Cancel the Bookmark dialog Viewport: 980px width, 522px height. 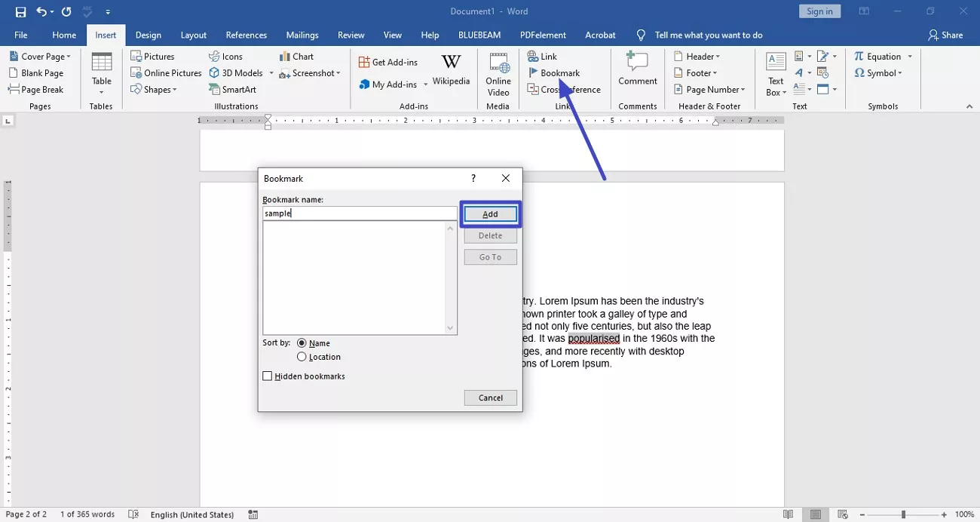pyautogui.click(x=490, y=398)
